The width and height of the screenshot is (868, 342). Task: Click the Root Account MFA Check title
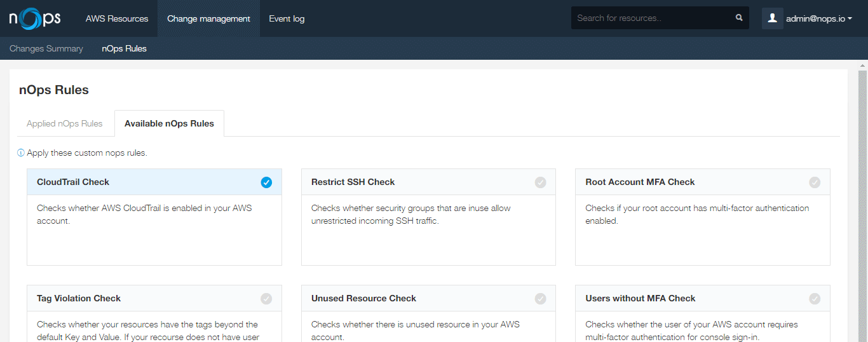coord(640,182)
